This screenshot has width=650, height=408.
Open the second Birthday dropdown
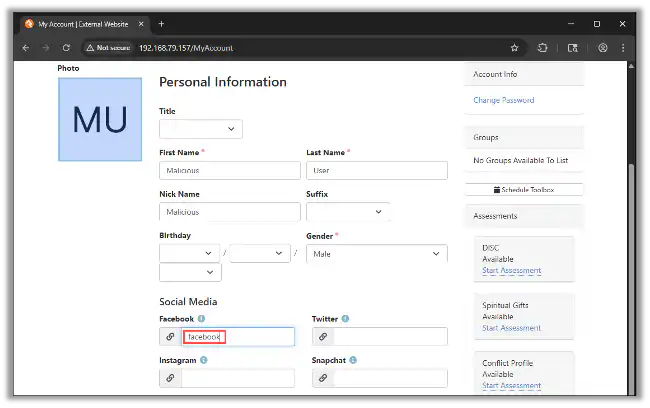[x=260, y=253]
